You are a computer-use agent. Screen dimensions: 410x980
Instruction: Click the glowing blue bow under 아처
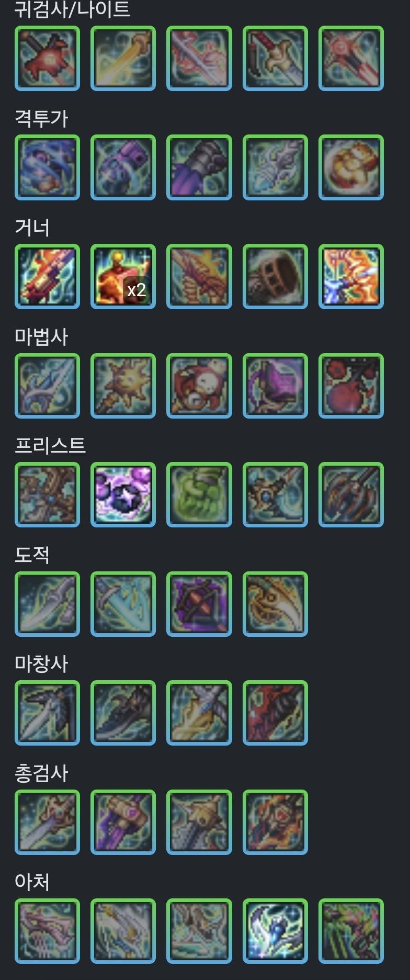click(275, 931)
